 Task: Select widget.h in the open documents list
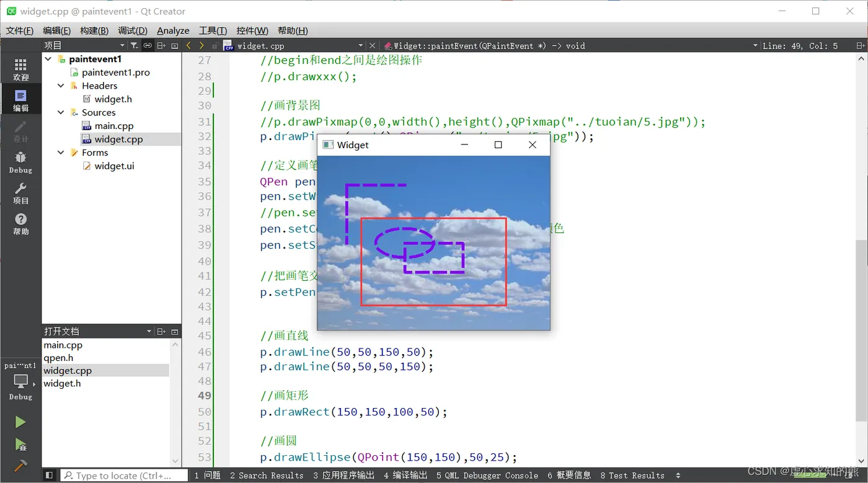coord(62,383)
